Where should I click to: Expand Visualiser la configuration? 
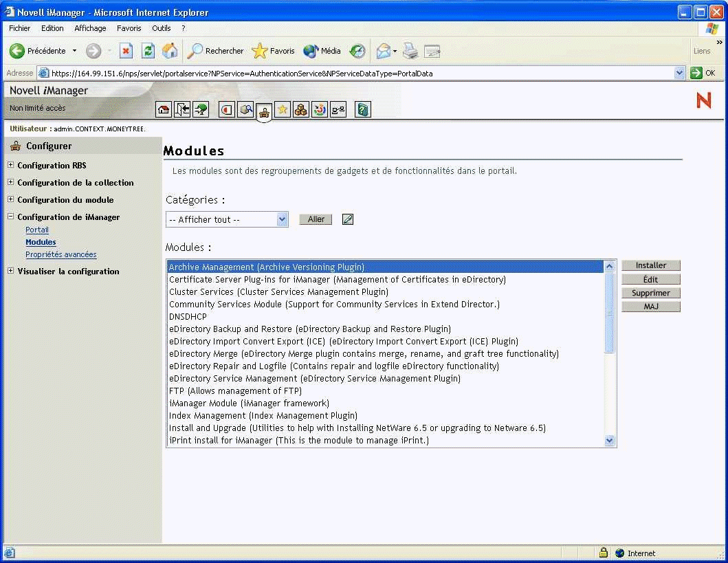click(10, 271)
